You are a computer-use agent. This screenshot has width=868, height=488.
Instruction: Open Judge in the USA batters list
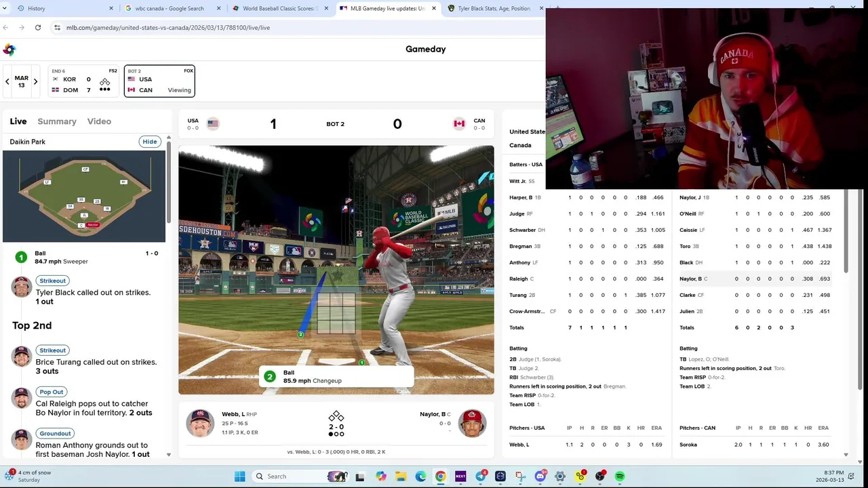tap(517, 213)
